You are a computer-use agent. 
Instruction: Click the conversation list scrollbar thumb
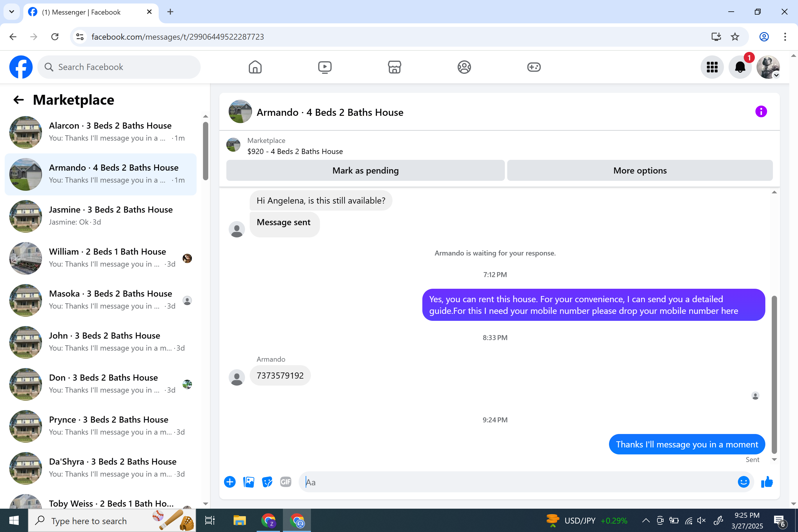pyautogui.click(x=206, y=151)
